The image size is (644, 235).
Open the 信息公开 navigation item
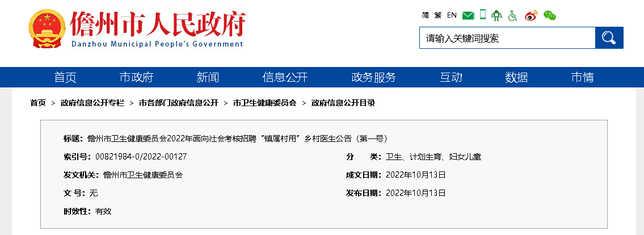coord(285,77)
